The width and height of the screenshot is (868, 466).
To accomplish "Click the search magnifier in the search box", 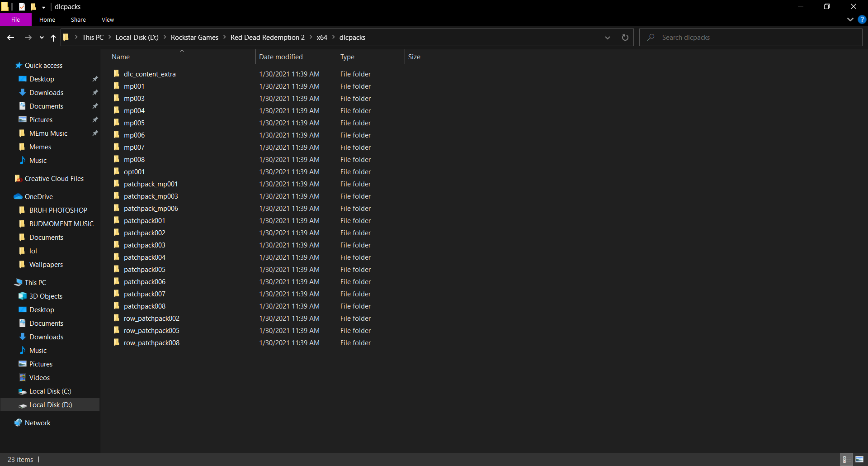I will [x=650, y=37].
